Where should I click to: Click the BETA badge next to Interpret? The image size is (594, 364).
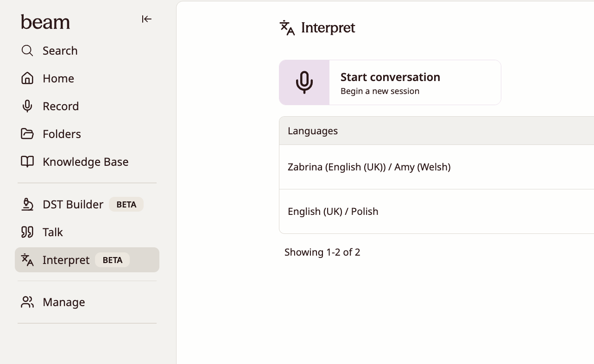pos(113,260)
